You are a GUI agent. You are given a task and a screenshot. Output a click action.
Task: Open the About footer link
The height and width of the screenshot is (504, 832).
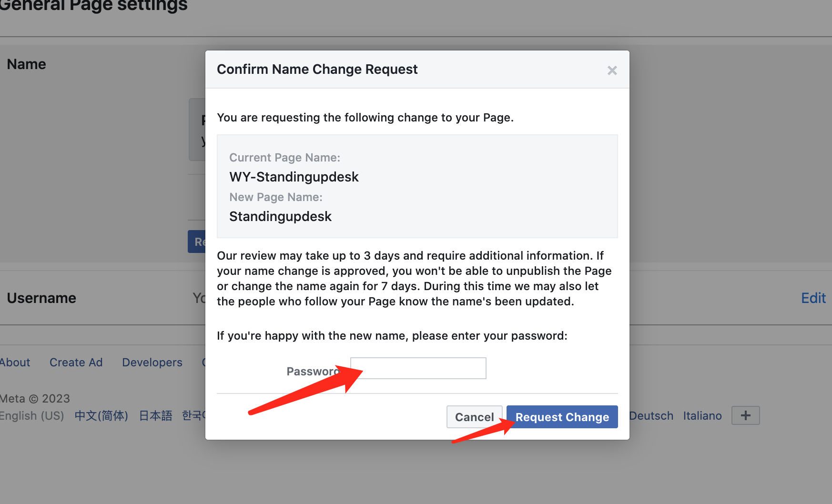(15, 363)
